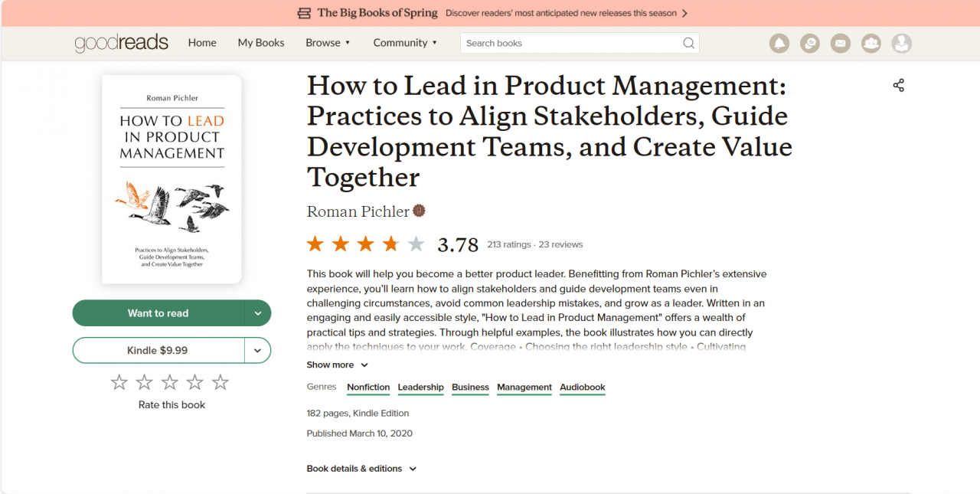Open the Kindle purchase options dropdown
The image size is (980, 494).
[258, 350]
